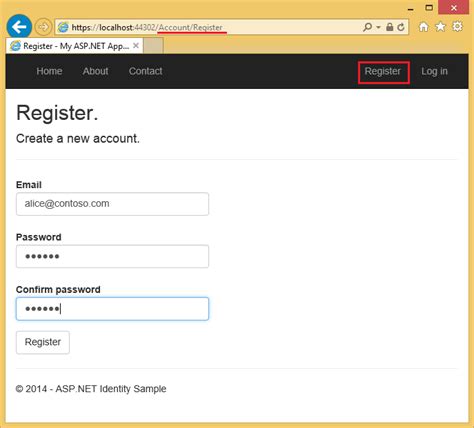Submit the form with the Register button
Viewport: 474px width, 428px height.
tap(43, 342)
